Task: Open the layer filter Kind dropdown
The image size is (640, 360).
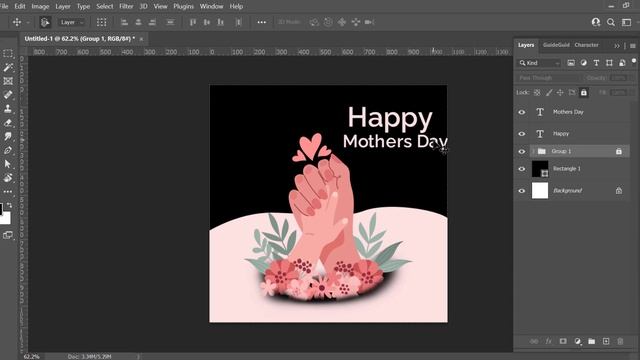Action: pyautogui.click(x=540, y=63)
